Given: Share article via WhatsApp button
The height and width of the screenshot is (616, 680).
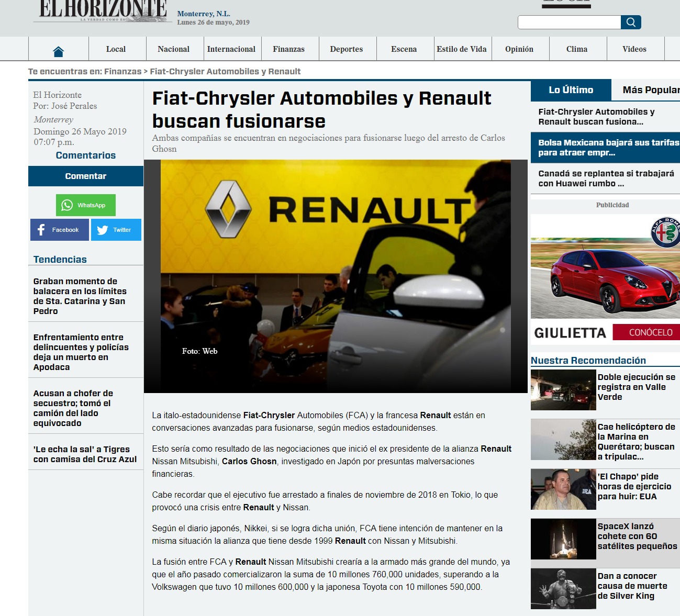Looking at the screenshot, I should point(86,205).
